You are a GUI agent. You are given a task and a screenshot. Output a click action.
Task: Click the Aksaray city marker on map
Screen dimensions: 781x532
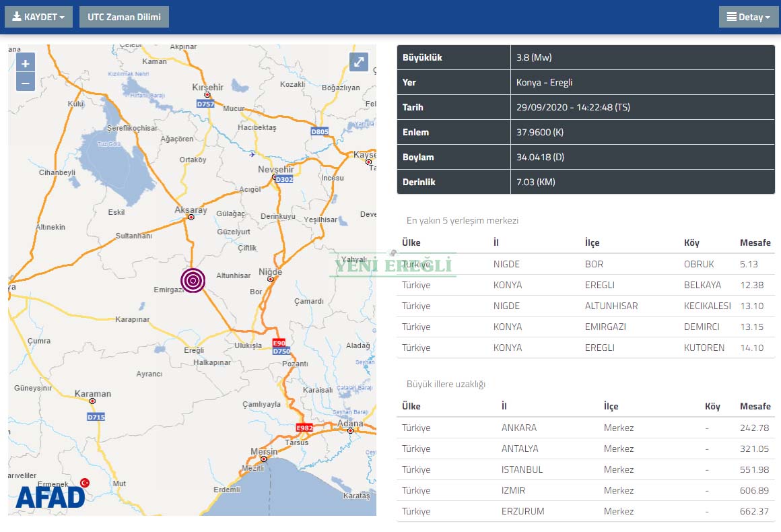(192, 217)
